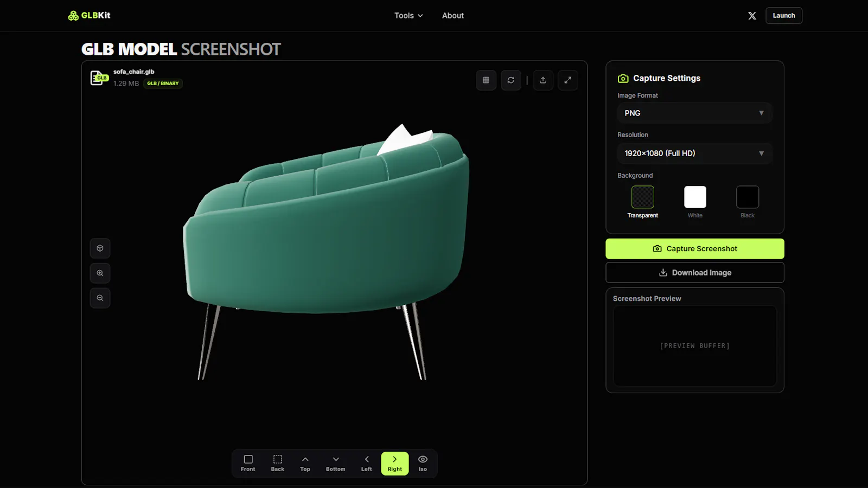
Task: Switch to Front view
Action: (x=248, y=464)
